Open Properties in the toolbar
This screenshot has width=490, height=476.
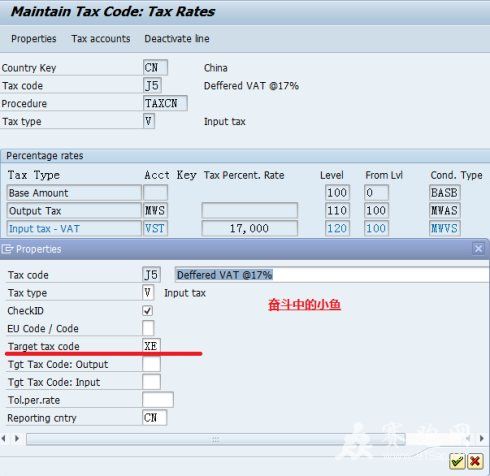34,39
